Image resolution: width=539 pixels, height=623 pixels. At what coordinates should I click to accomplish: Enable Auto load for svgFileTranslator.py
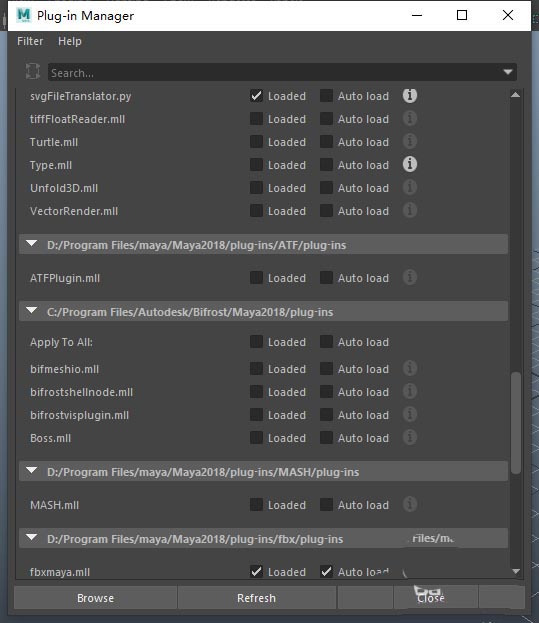pyautogui.click(x=326, y=96)
